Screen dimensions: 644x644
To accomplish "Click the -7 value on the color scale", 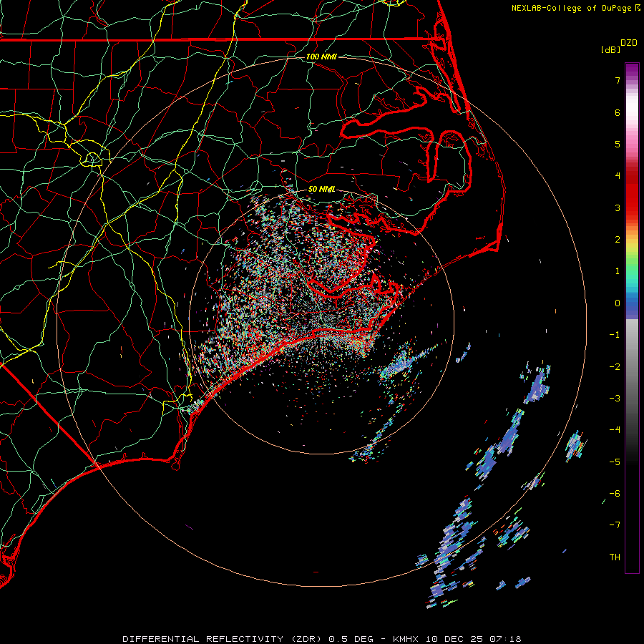I will 615,525.
